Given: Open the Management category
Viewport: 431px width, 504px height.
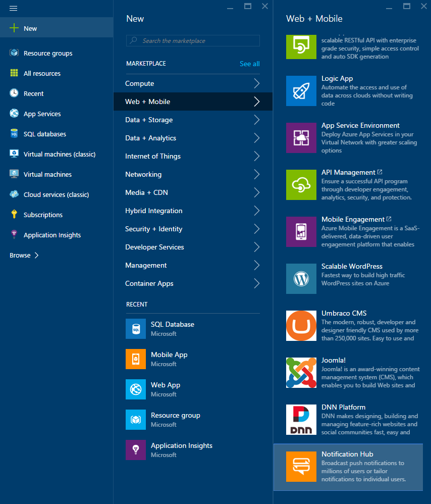Looking at the screenshot, I should (x=193, y=265).
